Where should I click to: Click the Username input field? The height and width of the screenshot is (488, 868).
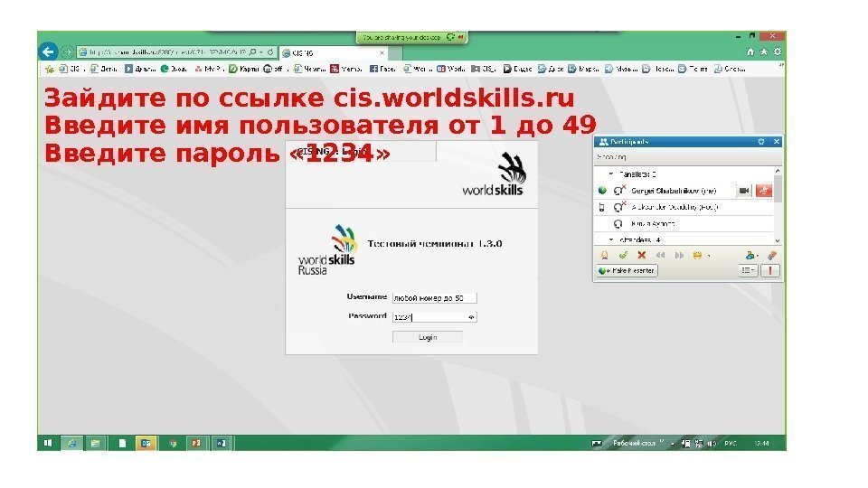coord(434,297)
